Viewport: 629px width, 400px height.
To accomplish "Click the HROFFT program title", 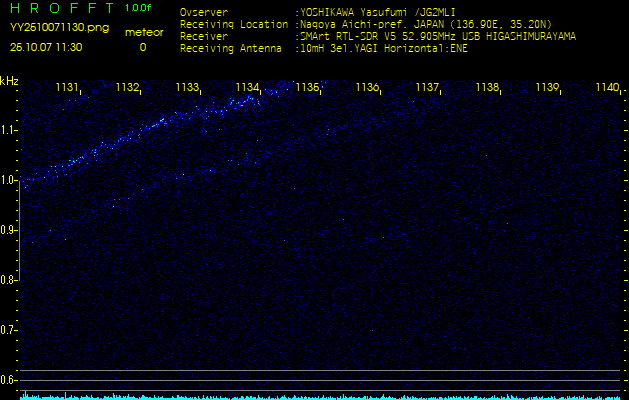I will pos(63,8).
